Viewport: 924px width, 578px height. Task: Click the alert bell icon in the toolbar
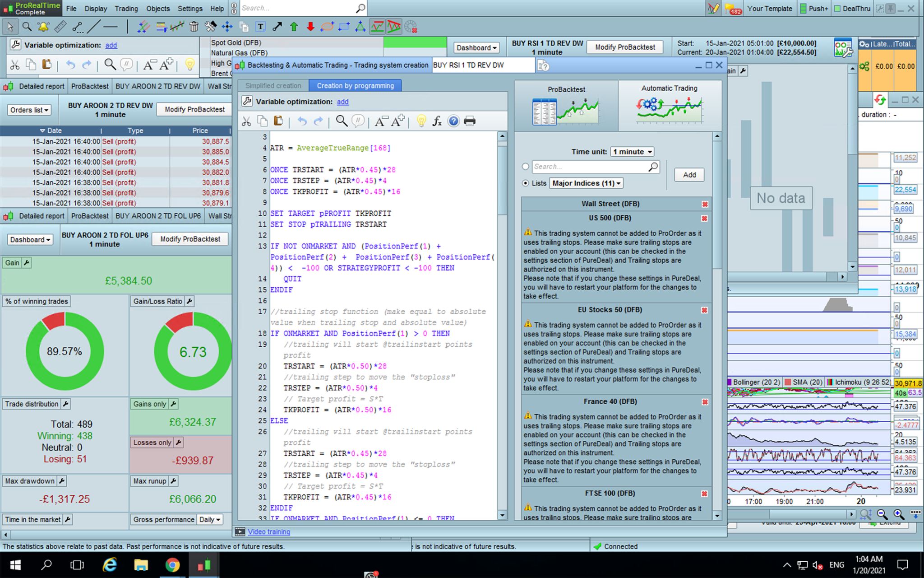pyautogui.click(x=43, y=27)
